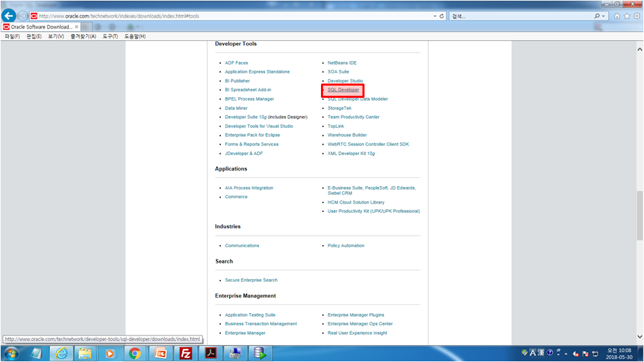Viewport: 644px width, 362px height.
Task: Open WebRTC Session Controller Client SDK link
Action: tap(368, 144)
